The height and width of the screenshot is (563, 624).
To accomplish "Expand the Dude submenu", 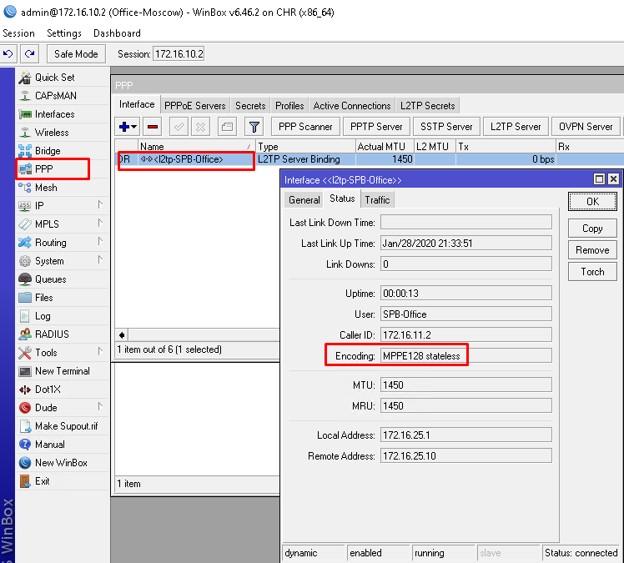I will tap(100, 406).
